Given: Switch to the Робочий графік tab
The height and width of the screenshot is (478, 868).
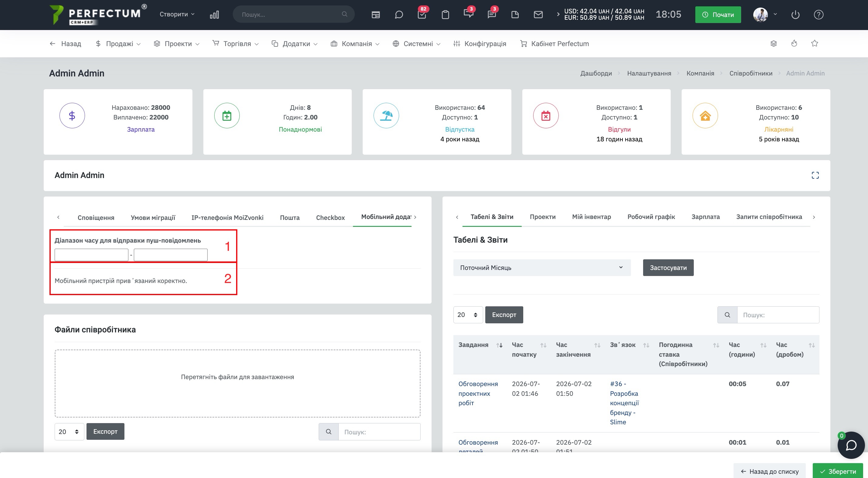Looking at the screenshot, I should (x=651, y=217).
